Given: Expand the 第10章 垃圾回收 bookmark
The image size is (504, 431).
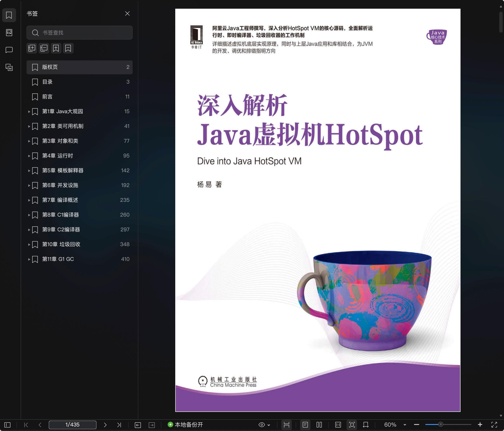Looking at the screenshot, I should [x=29, y=245].
